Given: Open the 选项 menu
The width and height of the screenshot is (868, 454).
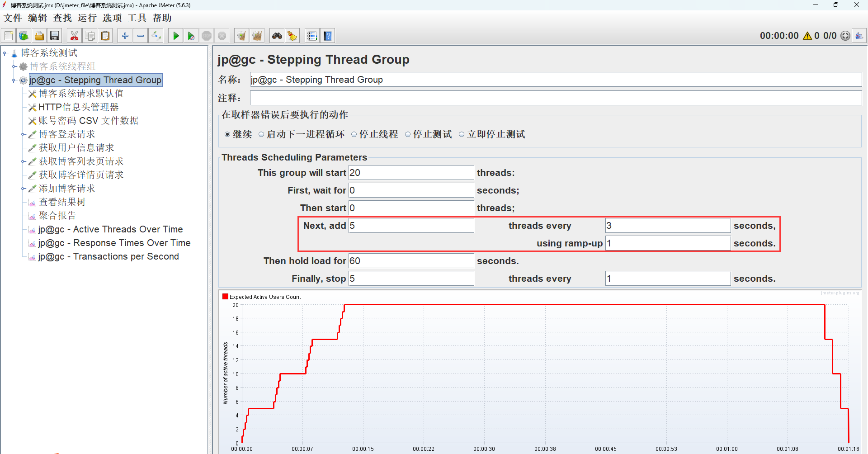Looking at the screenshot, I should (x=112, y=18).
